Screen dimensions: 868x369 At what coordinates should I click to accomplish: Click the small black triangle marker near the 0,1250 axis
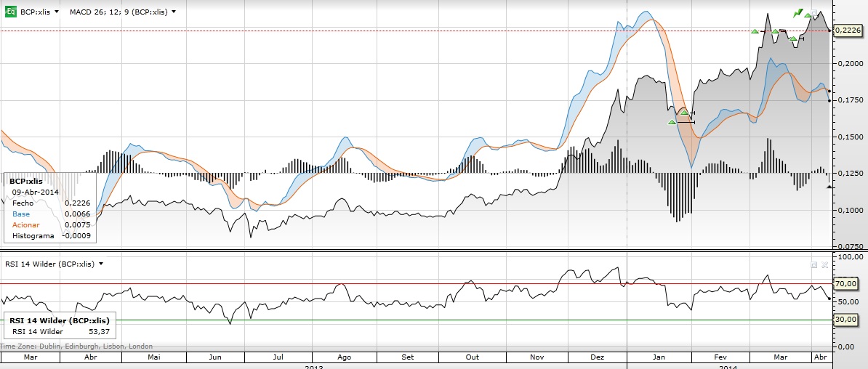coord(829,187)
